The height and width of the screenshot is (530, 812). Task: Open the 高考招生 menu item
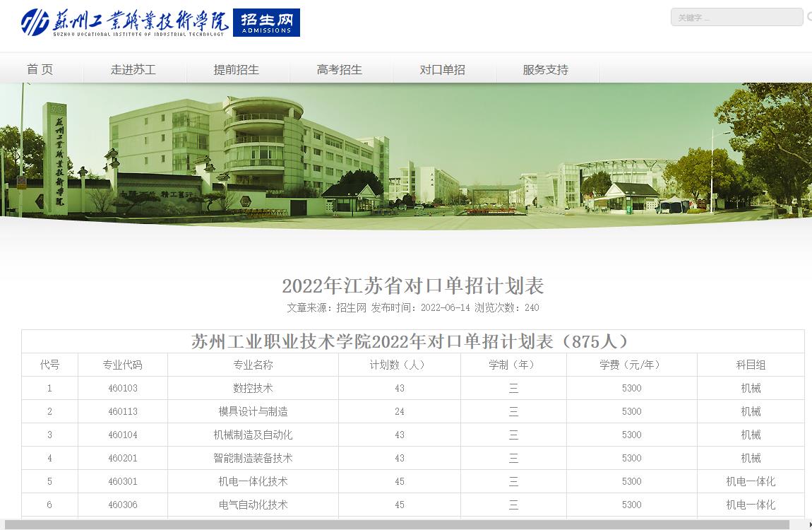(339, 69)
